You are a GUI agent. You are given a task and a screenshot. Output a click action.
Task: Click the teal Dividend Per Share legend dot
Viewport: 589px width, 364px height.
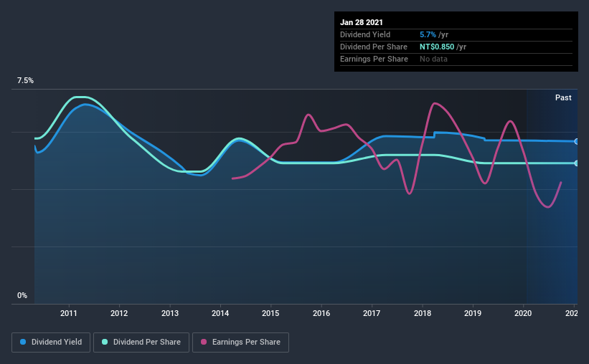pos(105,342)
